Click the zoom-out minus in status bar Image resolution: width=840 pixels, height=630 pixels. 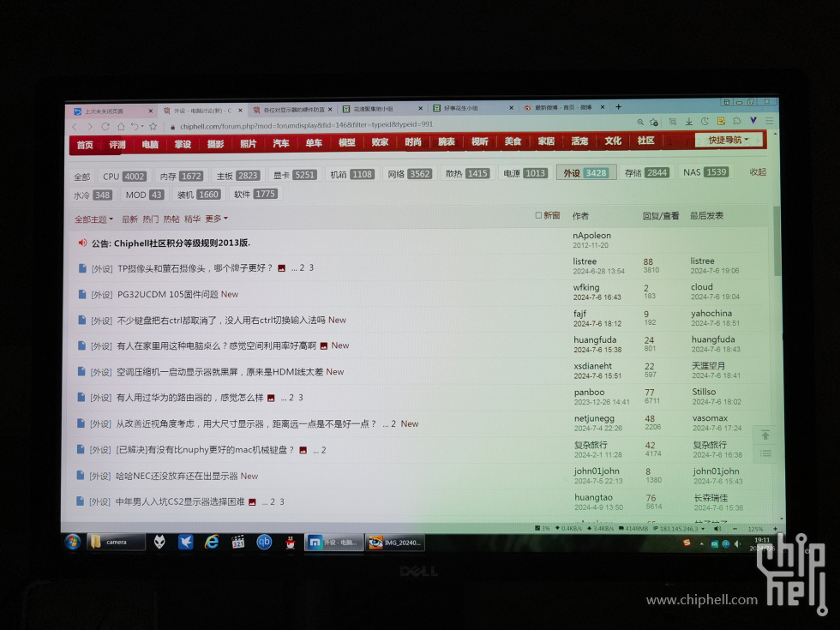pos(735,529)
